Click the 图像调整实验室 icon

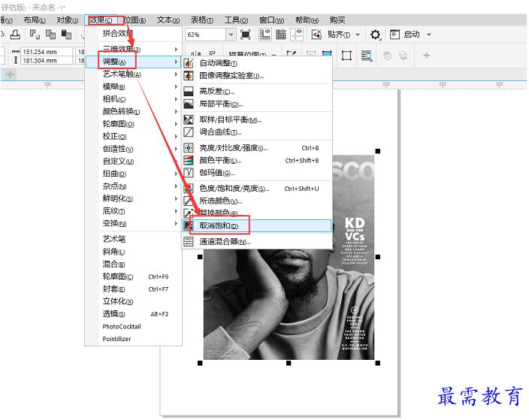(189, 76)
